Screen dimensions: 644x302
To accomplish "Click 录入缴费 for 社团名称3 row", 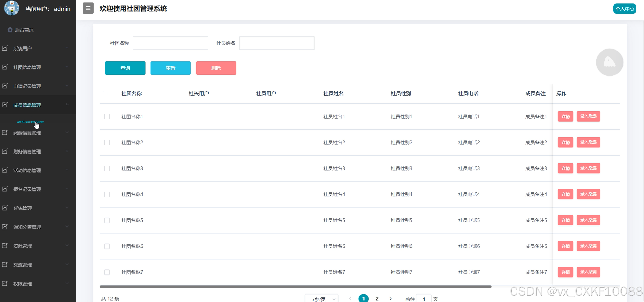I will click(x=588, y=168).
